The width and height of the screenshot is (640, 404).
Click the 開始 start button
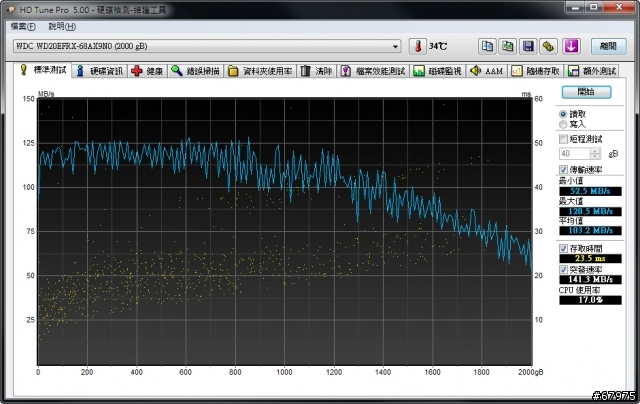click(586, 92)
